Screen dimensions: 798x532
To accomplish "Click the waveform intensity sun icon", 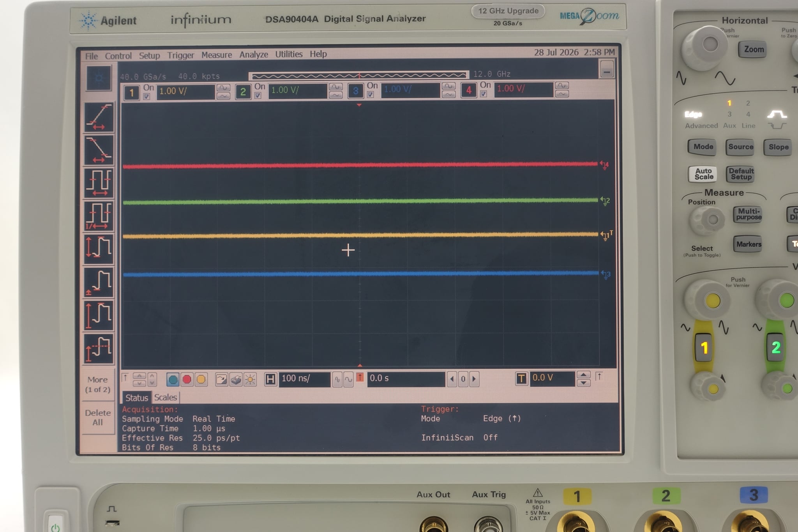I will pos(250,379).
